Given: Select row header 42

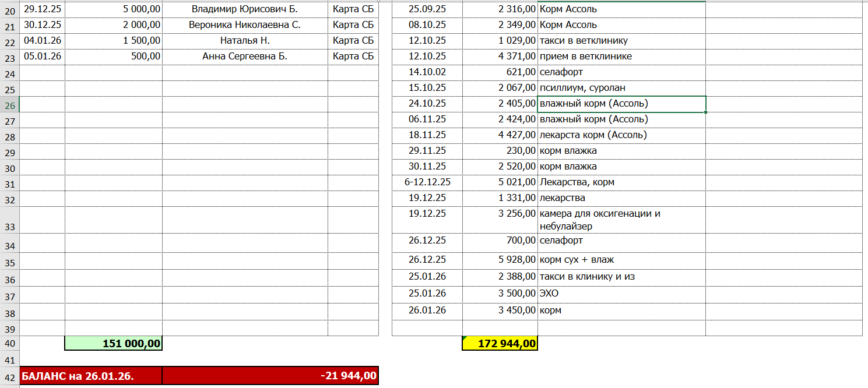Looking at the screenshot, I should point(10,376).
